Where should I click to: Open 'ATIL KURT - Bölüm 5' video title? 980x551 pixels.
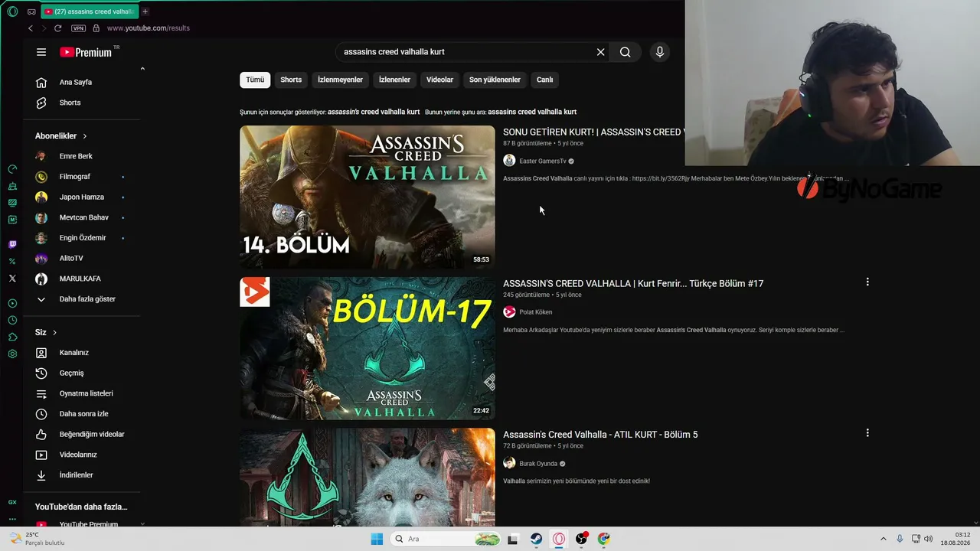(600, 435)
